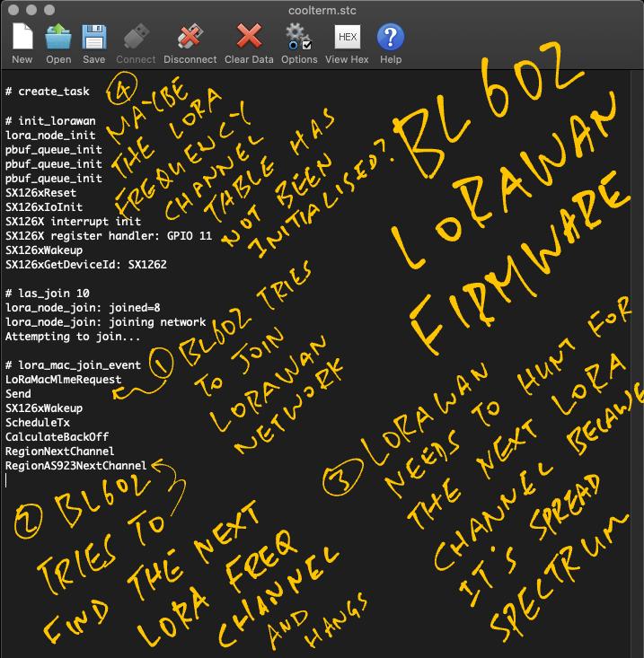This screenshot has height=658, width=644.
Task: Switch to View Hex mode
Action: coord(347,39)
